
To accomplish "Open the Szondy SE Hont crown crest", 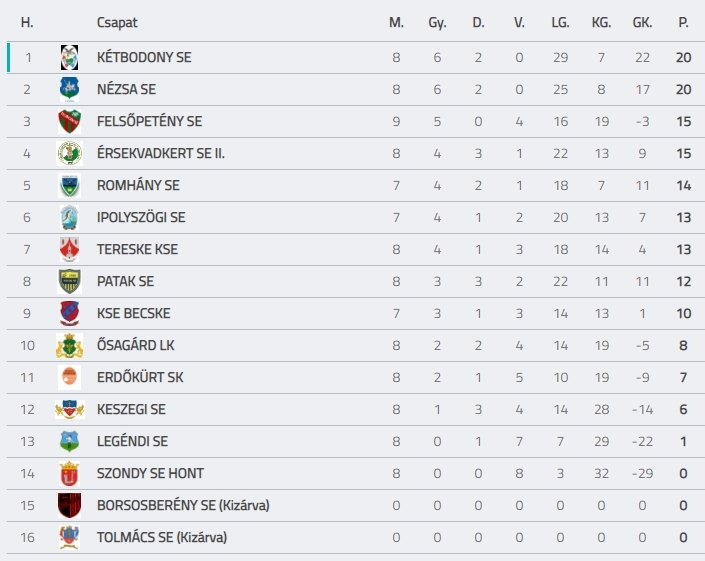I will [x=70, y=473].
